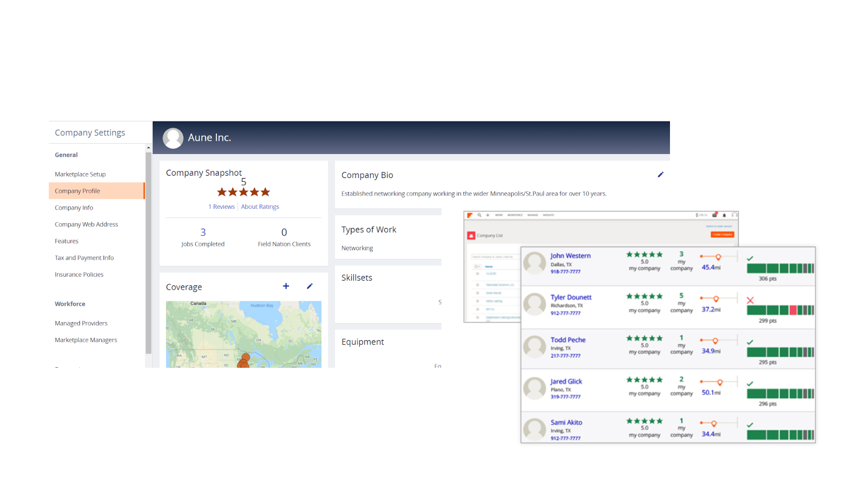Edit Coverage using the pencil icon

click(310, 286)
